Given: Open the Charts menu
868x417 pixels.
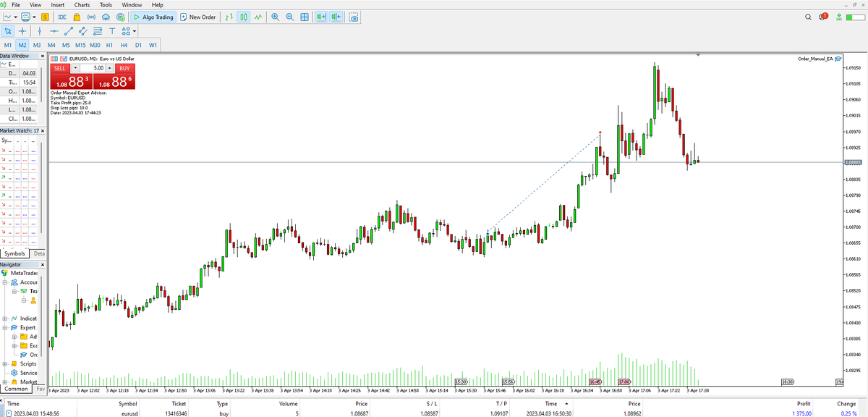Looking at the screenshot, I should pos(81,4).
